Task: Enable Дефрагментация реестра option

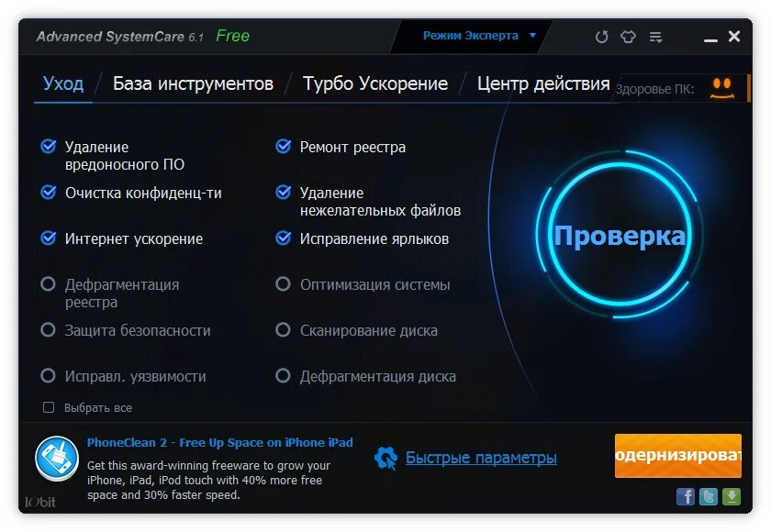Action: click(48, 284)
